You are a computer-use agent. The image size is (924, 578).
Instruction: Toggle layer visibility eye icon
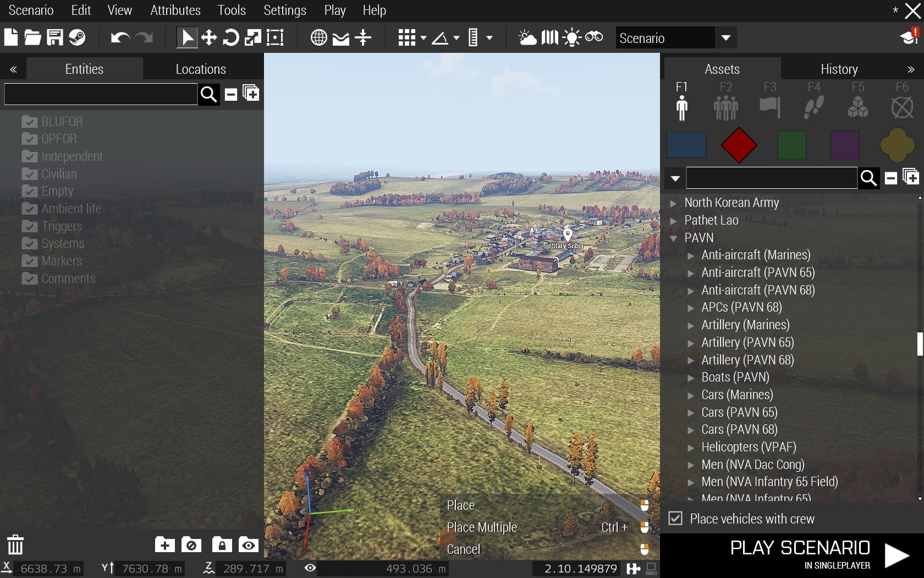click(x=248, y=545)
